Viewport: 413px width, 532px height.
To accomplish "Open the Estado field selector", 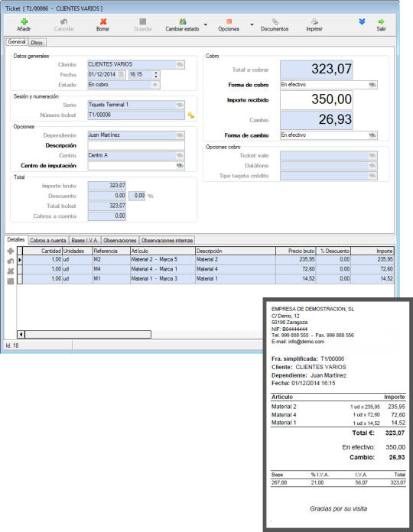I will 155,85.
